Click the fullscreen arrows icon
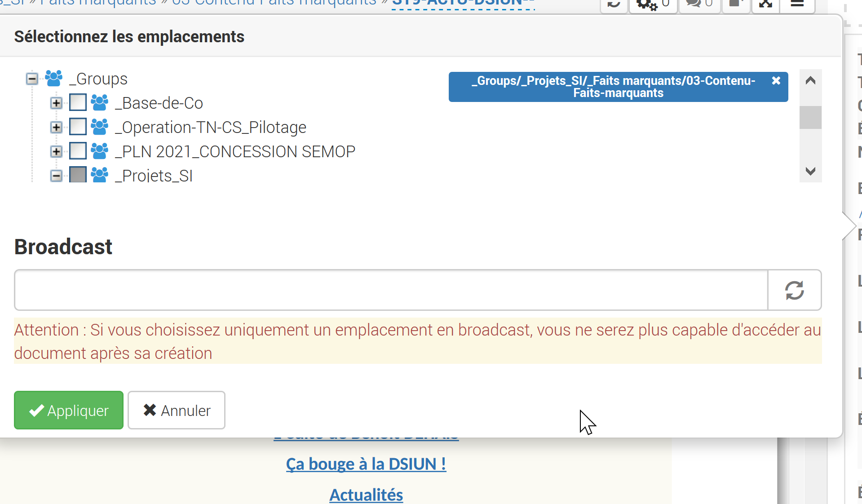 click(x=765, y=4)
